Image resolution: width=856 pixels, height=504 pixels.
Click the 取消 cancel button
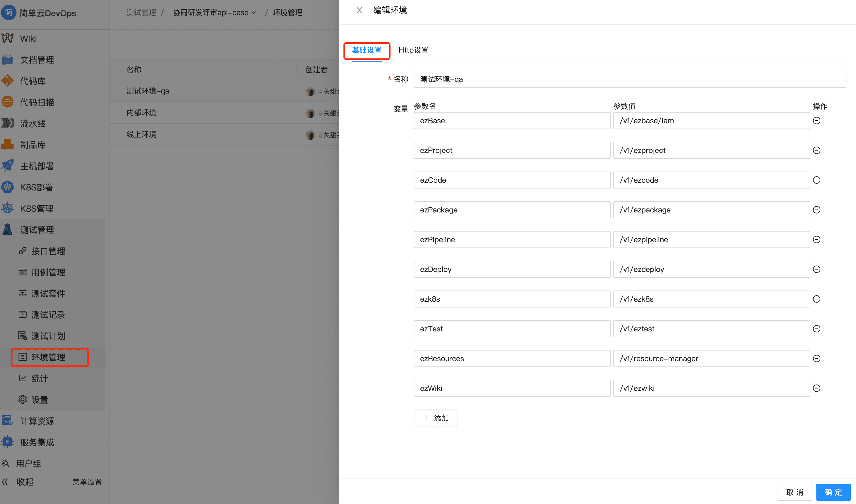[x=794, y=492]
